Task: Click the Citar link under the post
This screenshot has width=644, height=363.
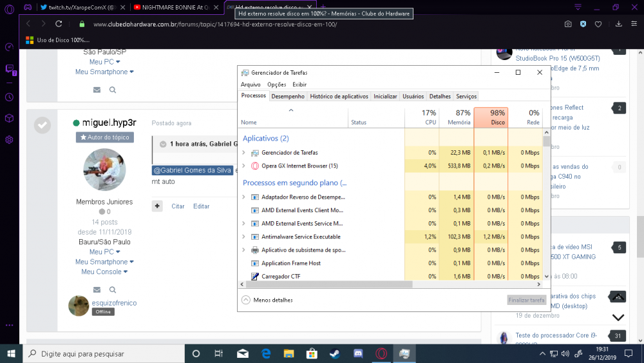Action: click(178, 206)
